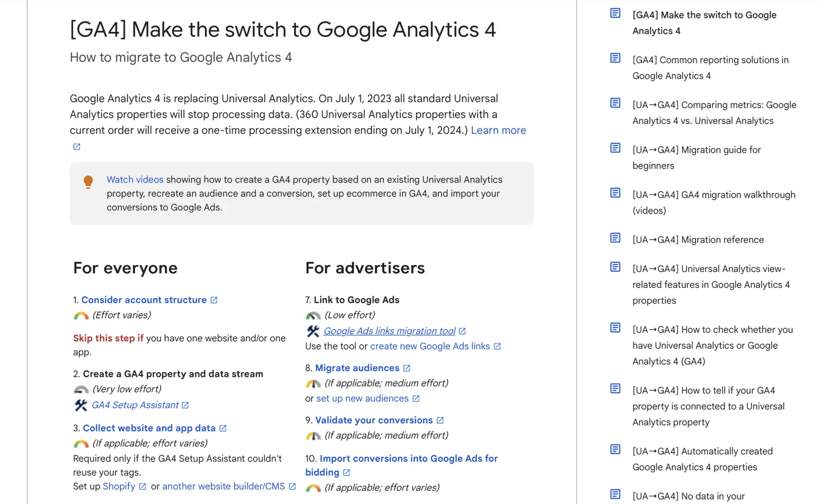Open Import conversions into Google Ads for bidding
Image resolution: width=822 pixels, height=504 pixels.
pyautogui.click(x=401, y=465)
